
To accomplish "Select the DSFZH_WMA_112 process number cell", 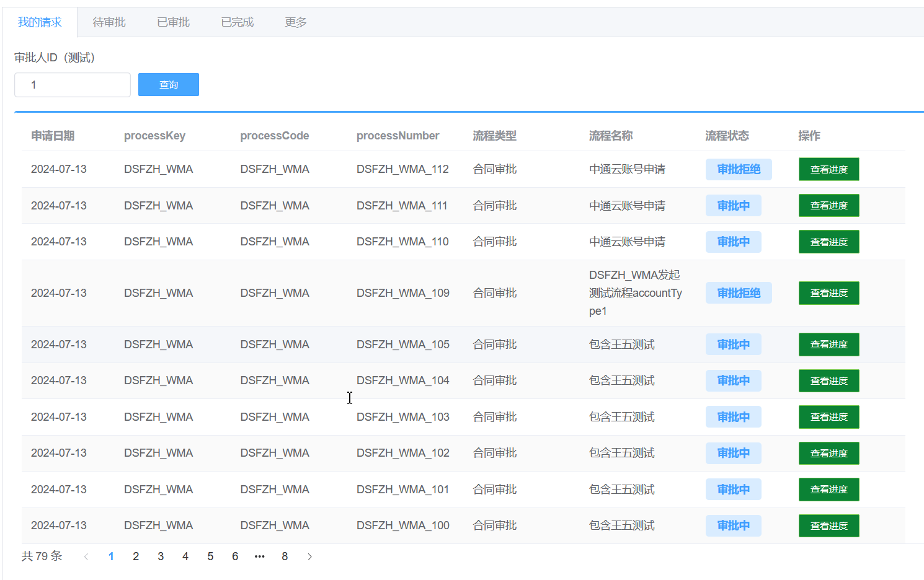I will [x=402, y=169].
